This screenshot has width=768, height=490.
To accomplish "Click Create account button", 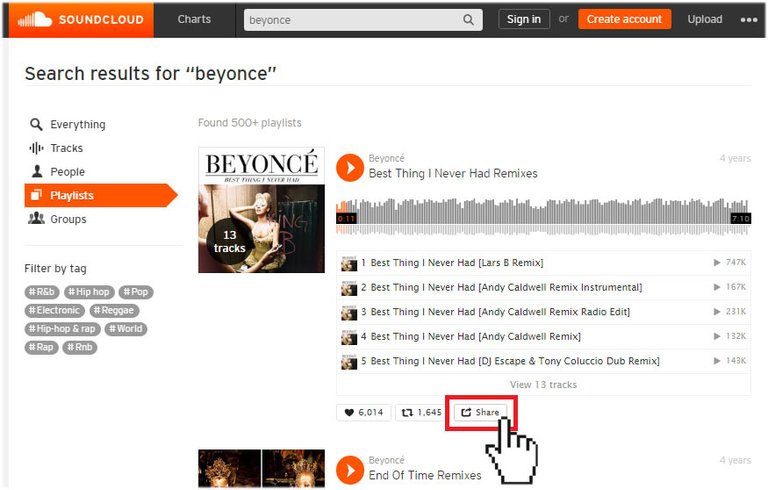I will tap(624, 20).
